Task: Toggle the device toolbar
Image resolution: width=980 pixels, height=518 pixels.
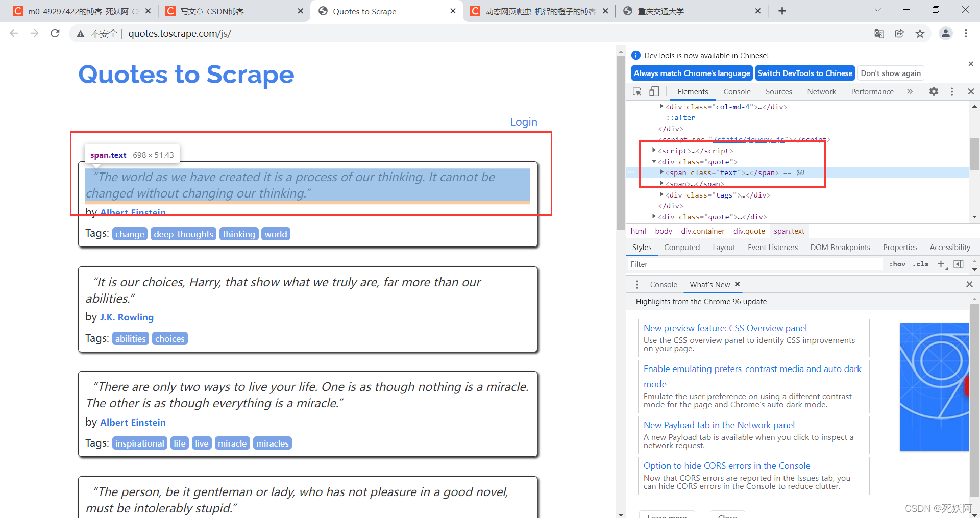Action: (x=654, y=91)
